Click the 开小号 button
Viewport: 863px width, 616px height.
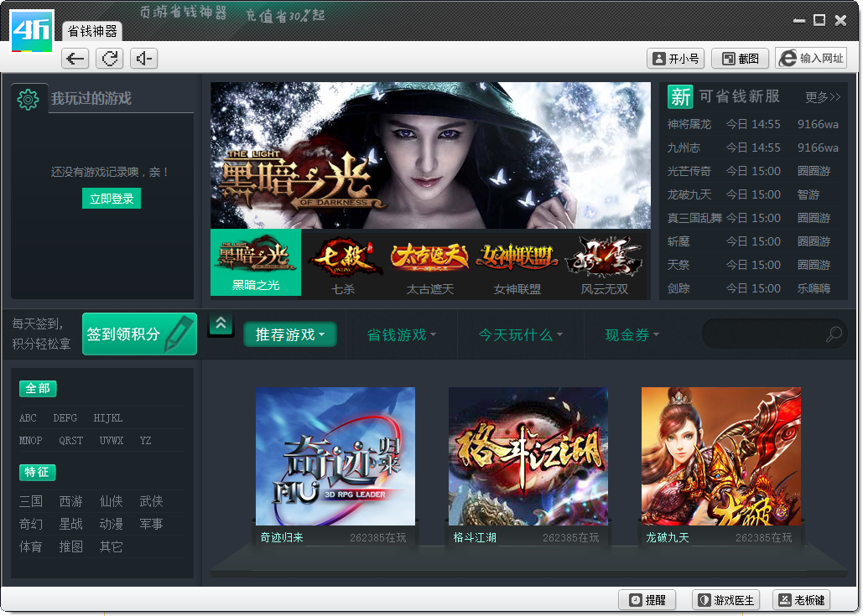tap(675, 59)
